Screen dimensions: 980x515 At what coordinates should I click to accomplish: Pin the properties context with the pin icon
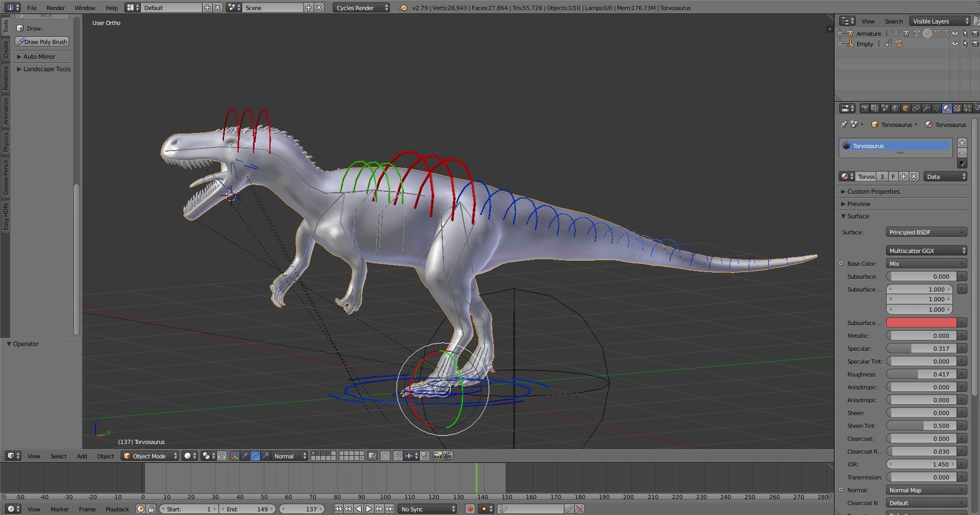tap(843, 124)
